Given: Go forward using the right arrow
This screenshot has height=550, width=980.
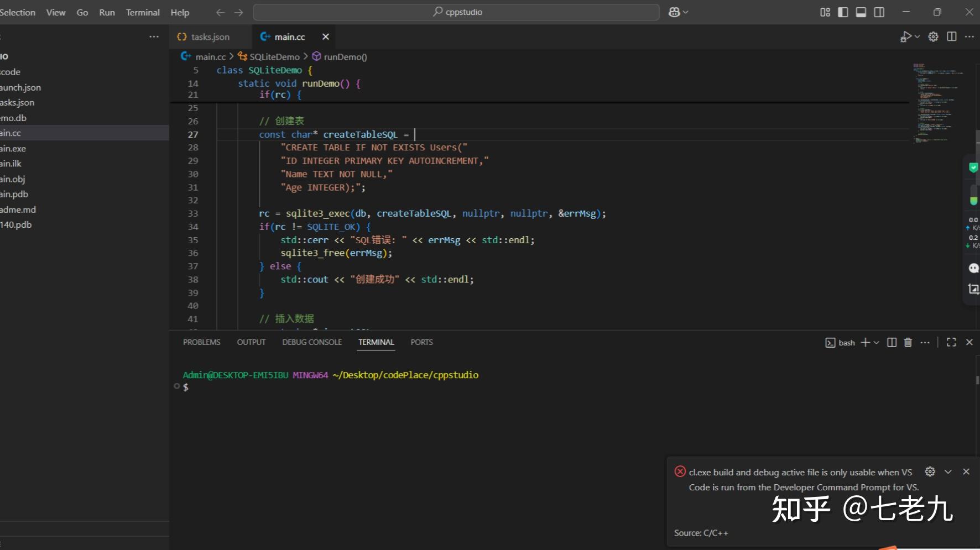Looking at the screenshot, I should pos(238,12).
